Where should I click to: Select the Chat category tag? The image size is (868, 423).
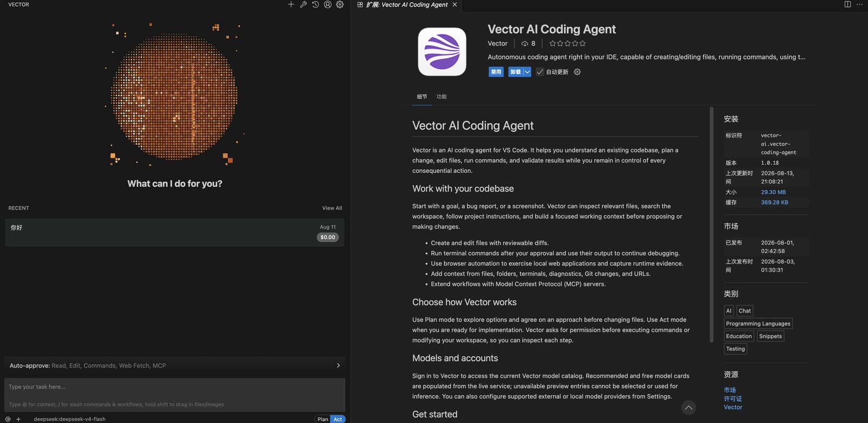tap(745, 311)
